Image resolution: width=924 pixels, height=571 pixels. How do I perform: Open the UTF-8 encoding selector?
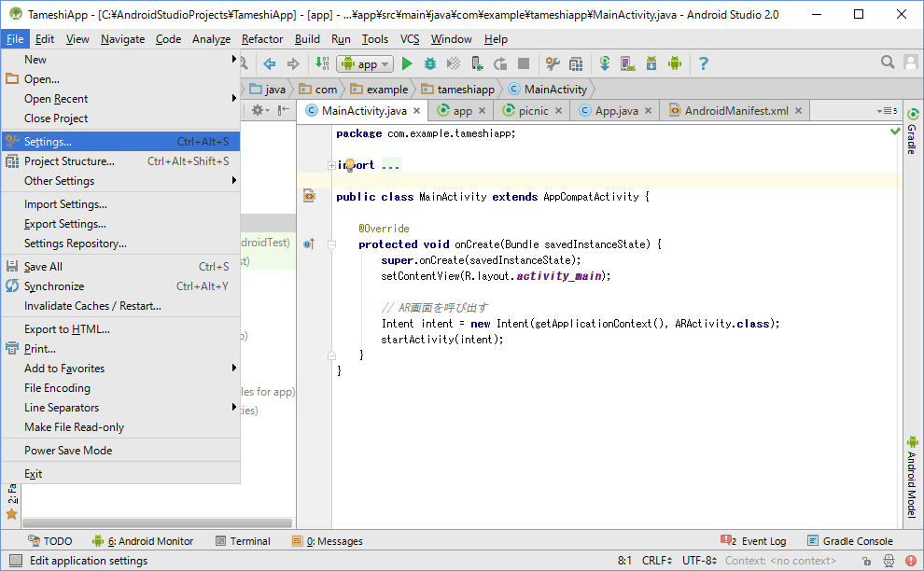click(x=699, y=561)
